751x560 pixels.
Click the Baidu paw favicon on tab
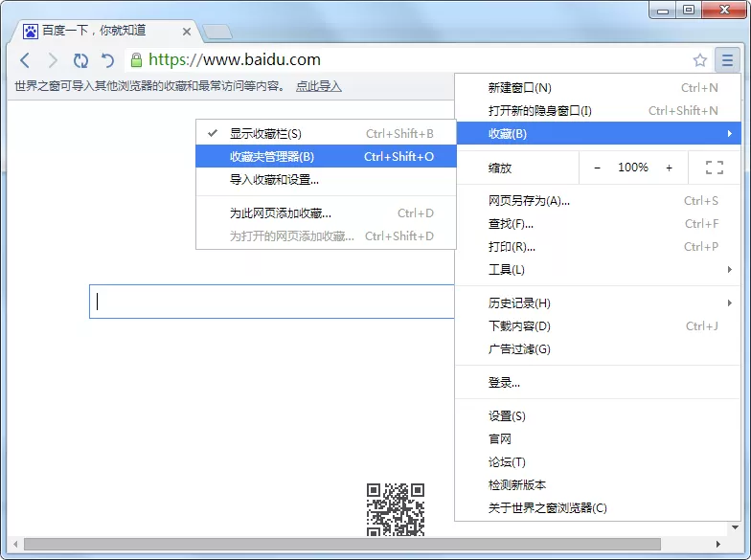[x=31, y=32]
